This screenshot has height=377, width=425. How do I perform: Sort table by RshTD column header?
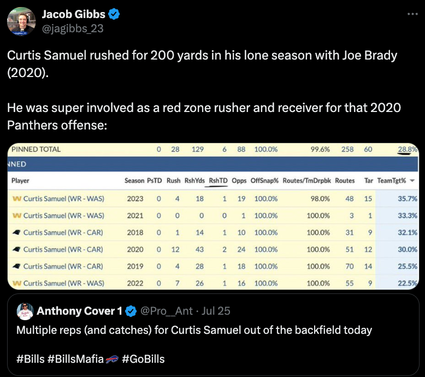tap(218, 181)
